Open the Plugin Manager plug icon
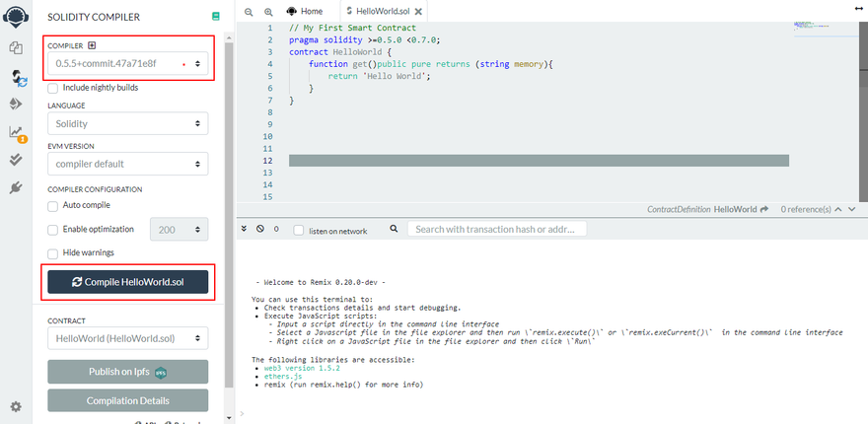 (x=16, y=187)
